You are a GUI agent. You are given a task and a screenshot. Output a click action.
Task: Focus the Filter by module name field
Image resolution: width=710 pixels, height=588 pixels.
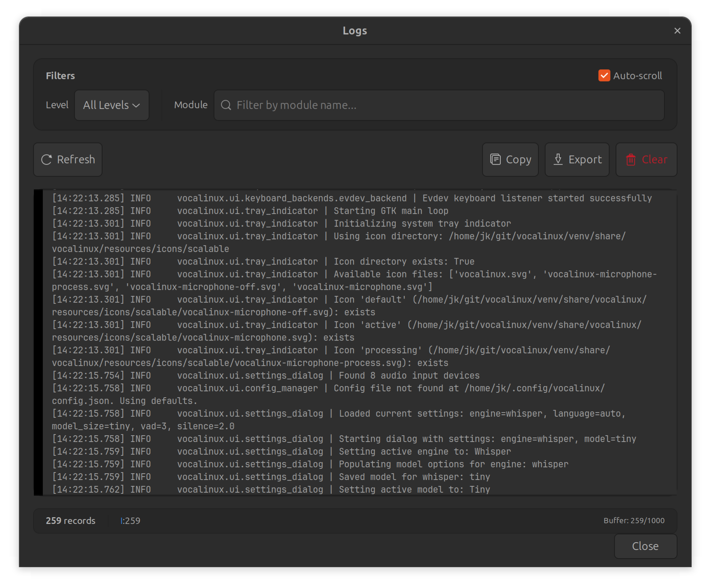click(x=439, y=105)
